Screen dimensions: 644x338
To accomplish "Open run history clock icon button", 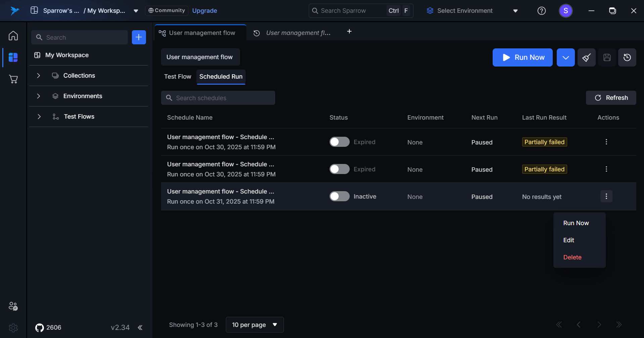I will click(627, 57).
